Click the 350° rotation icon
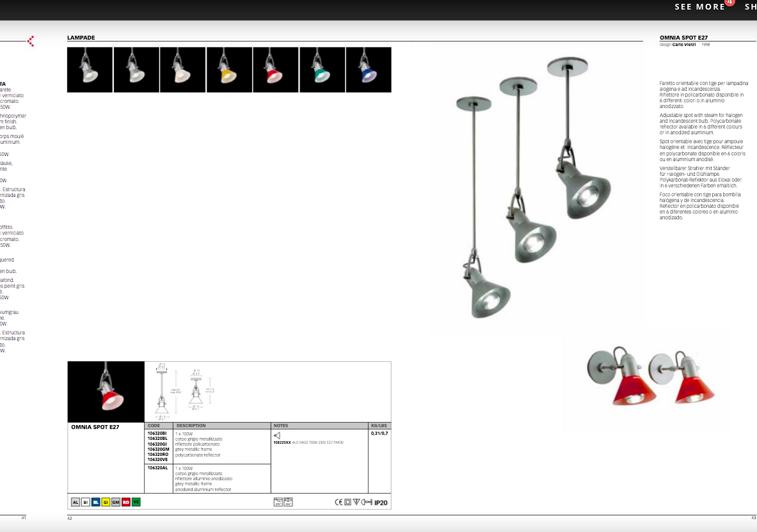Image resolution: width=757 pixels, height=532 pixels. click(x=288, y=503)
